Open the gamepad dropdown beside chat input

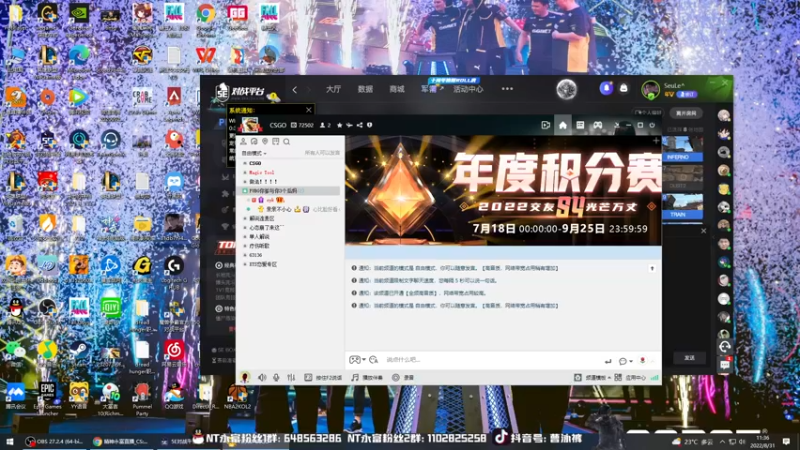pyautogui.click(x=357, y=360)
